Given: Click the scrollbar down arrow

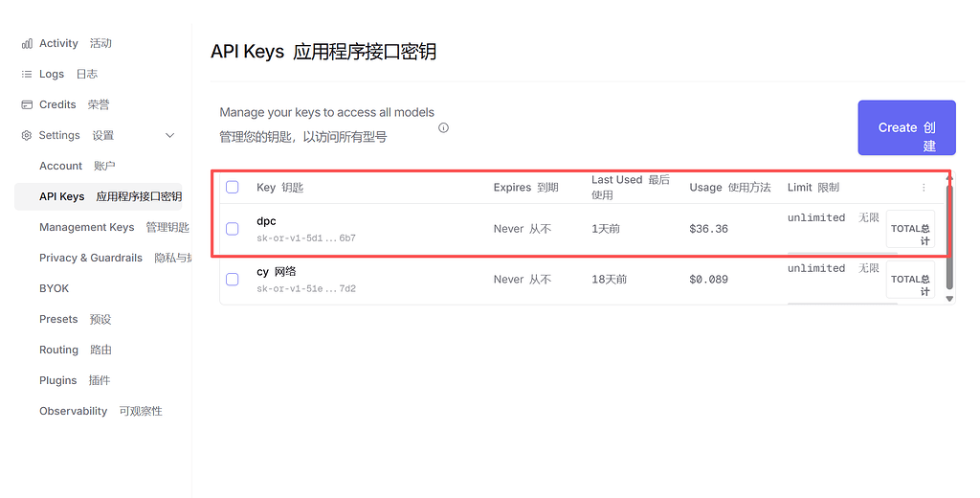Looking at the screenshot, I should tap(949, 299).
